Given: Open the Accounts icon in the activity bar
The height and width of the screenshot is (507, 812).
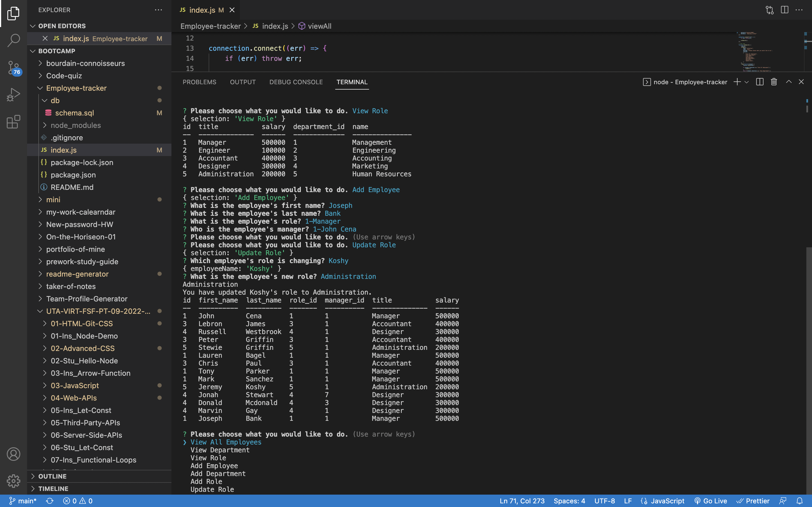Looking at the screenshot, I should [x=14, y=454].
